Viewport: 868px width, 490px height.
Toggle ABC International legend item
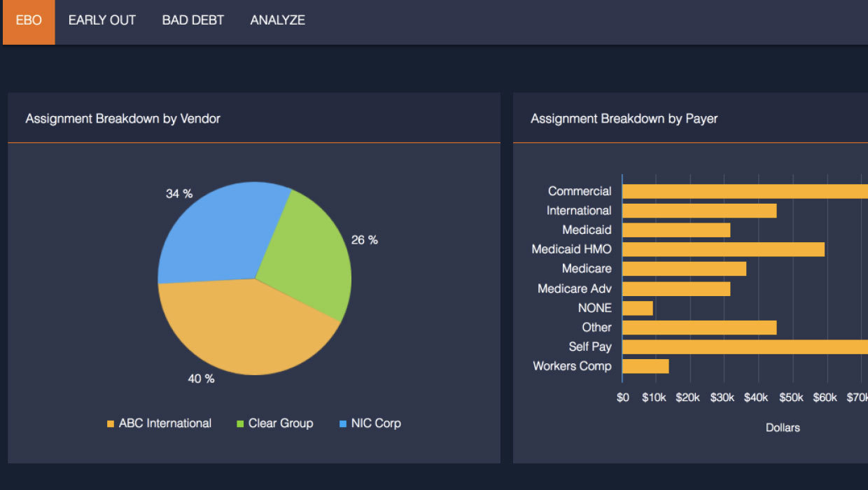[x=164, y=423]
